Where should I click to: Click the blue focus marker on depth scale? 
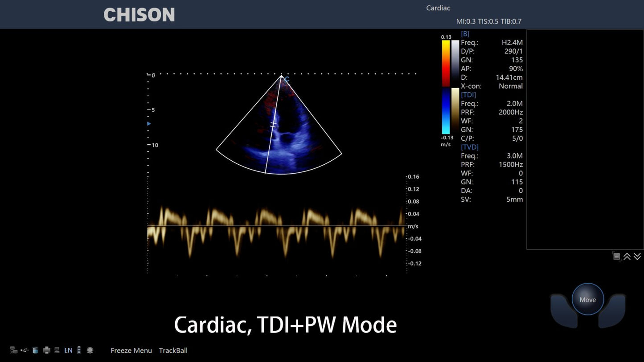pos(149,123)
